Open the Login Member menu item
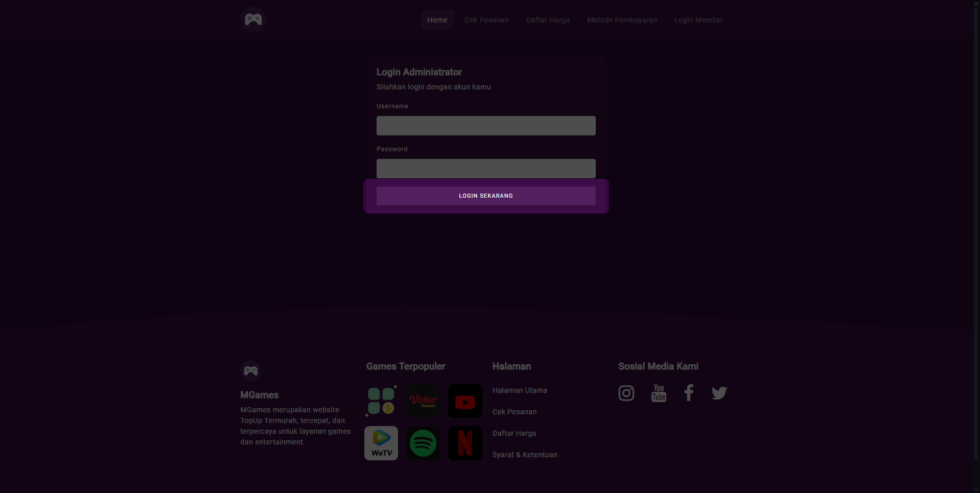Image resolution: width=980 pixels, height=493 pixels. [x=698, y=20]
